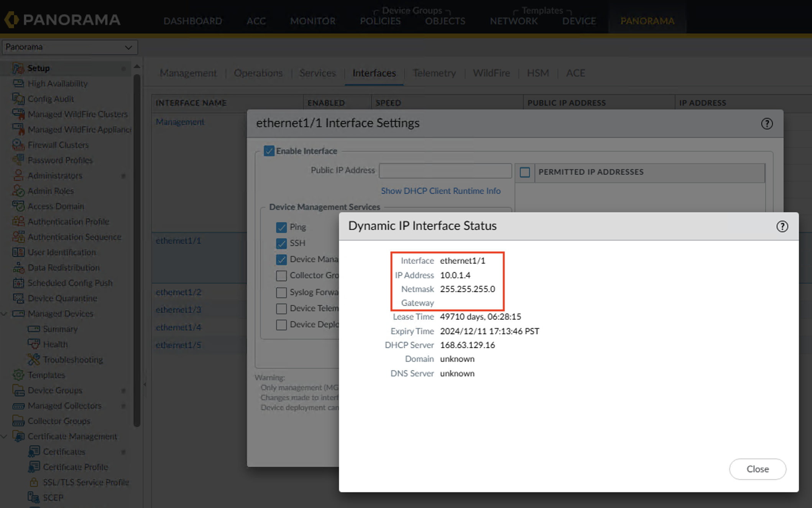
Task: Open the Panorama context dropdown
Action: (x=69, y=47)
